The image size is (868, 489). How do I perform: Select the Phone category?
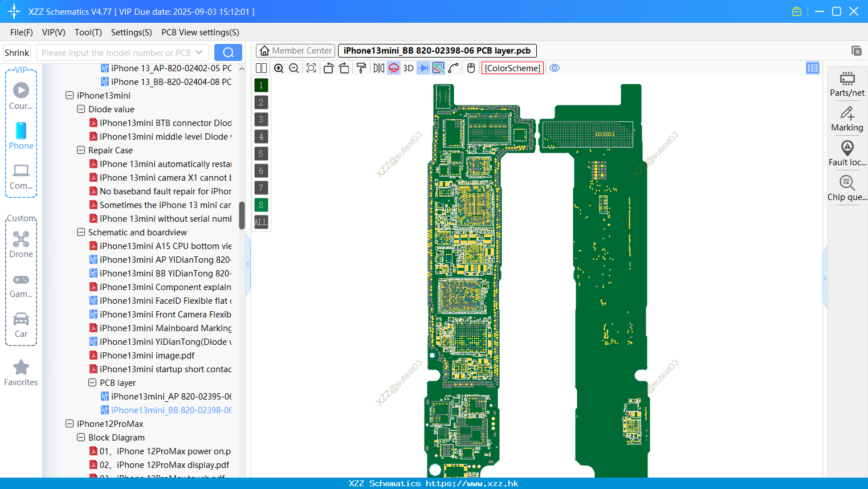21,136
